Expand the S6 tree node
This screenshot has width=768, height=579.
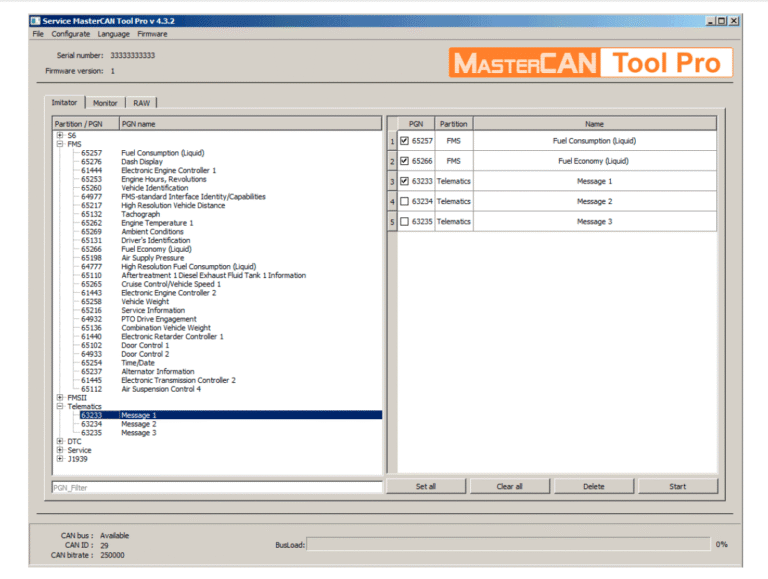pyautogui.click(x=60, y=135)
